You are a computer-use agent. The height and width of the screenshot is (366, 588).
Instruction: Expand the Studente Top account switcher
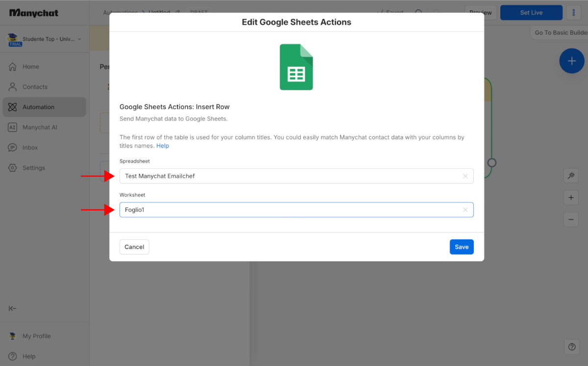pyautogui.click(x=45, y=39)
